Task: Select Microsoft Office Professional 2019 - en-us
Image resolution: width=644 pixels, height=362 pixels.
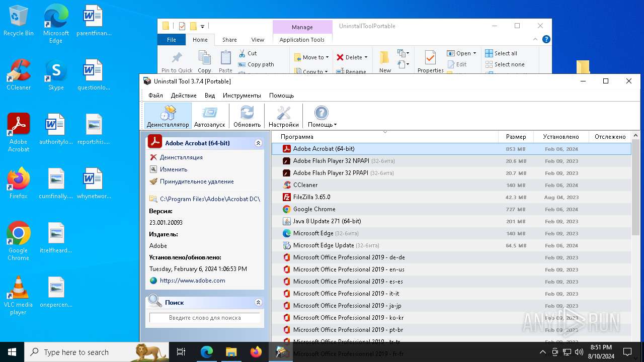Action: [451, 269]
